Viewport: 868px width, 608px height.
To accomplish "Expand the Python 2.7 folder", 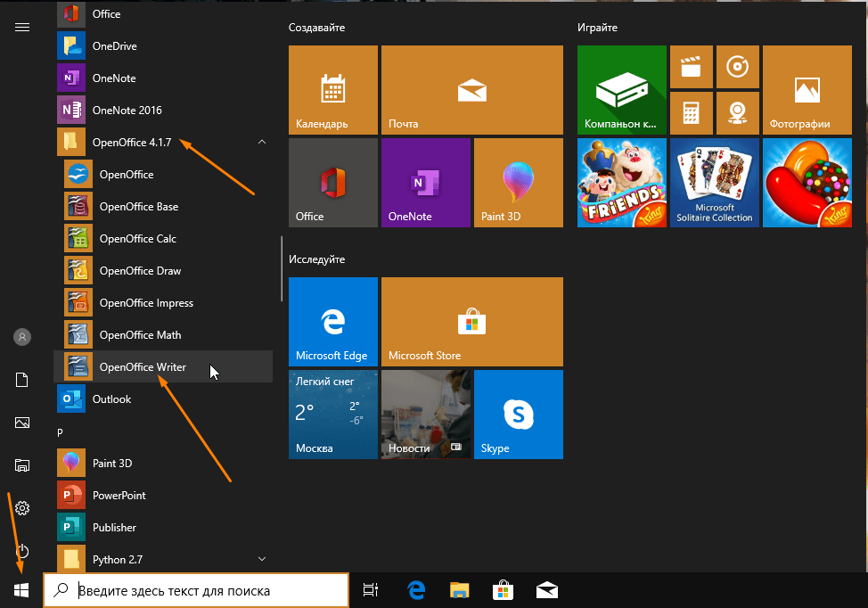I will [163, 559].
